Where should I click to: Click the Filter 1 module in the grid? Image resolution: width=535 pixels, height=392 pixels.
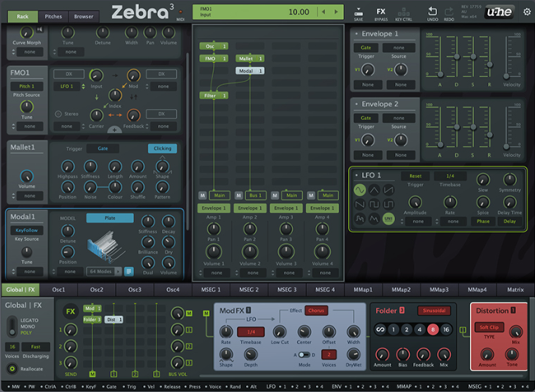(214, 96)
